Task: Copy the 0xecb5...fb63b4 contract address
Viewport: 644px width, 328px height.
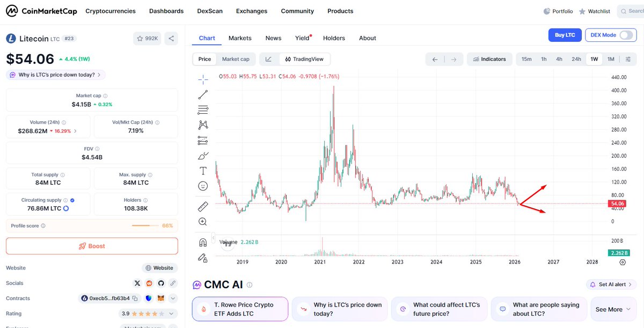Action: [135, 298]
